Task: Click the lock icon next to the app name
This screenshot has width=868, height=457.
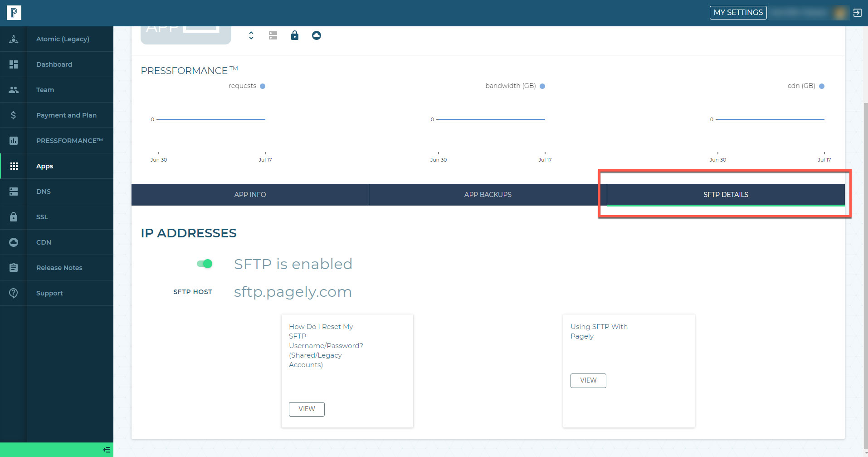Action: click(x=295, y=35)
